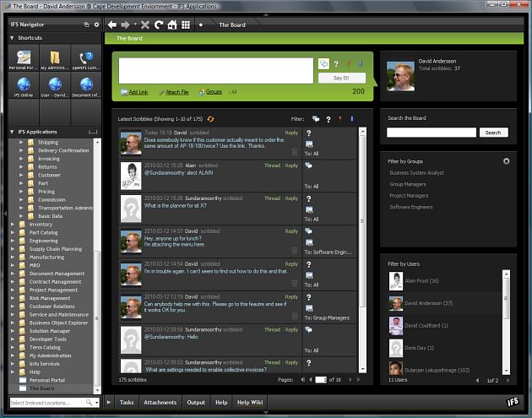Viewport: 532px width, 418px height.
Task: Collapse the IFS Applications section
Action: 12,132
